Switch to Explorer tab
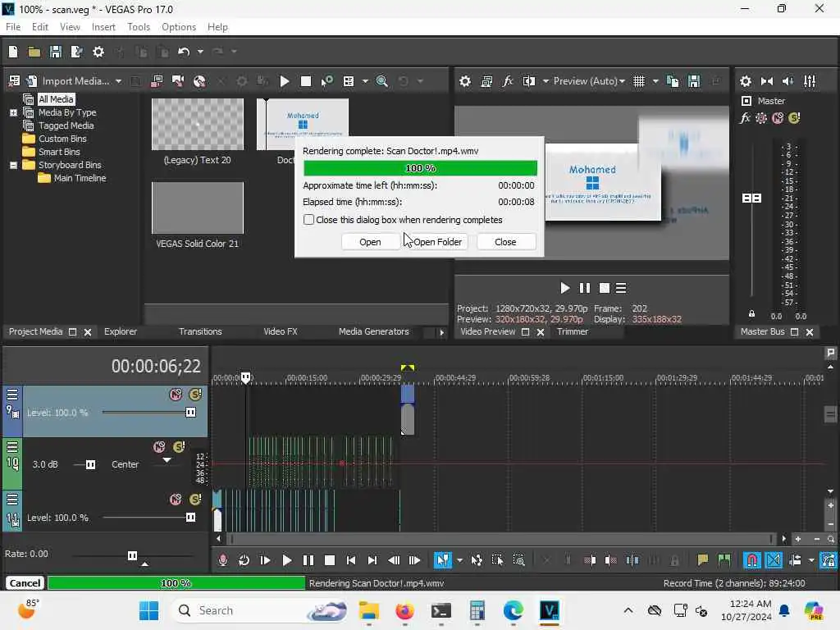The width and height of the screenshot is (840, 630). 121,331
